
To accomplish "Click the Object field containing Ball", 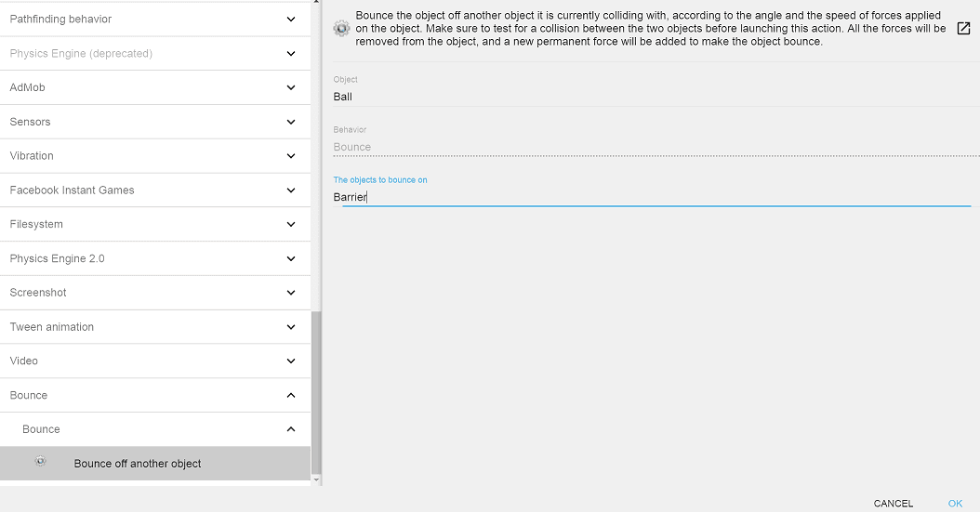I will [651, 97].
